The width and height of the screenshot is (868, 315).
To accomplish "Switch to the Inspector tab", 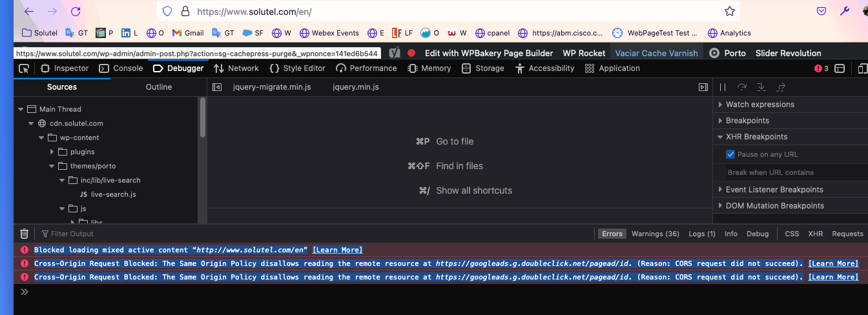I will point(65,68).
